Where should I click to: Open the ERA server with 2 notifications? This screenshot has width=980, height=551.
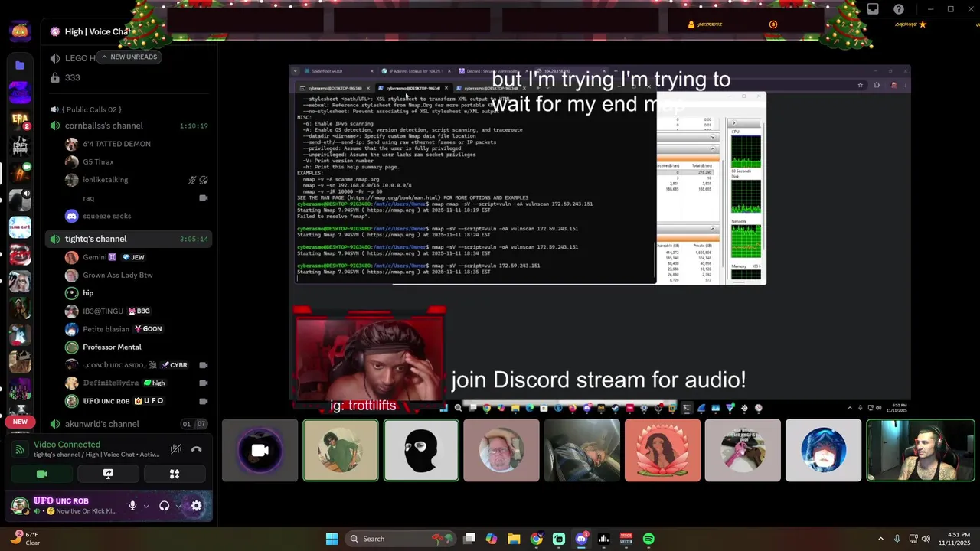pos(20,121)
